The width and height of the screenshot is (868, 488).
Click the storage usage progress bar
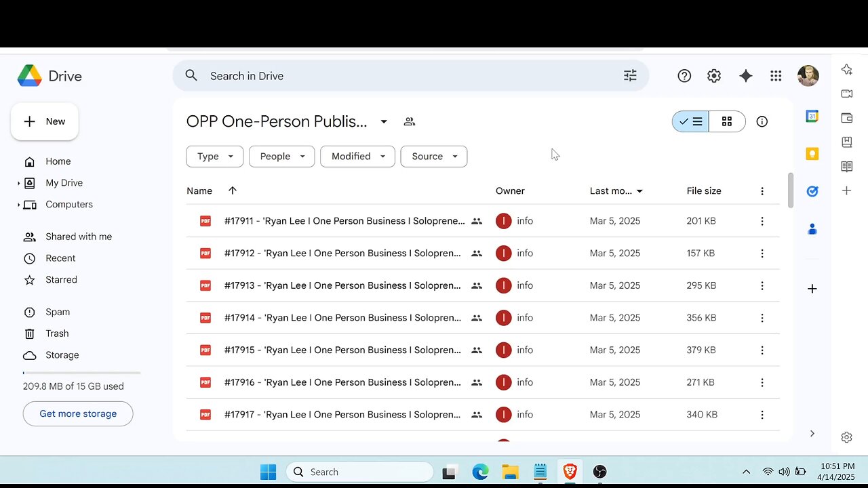pos(81,373)
